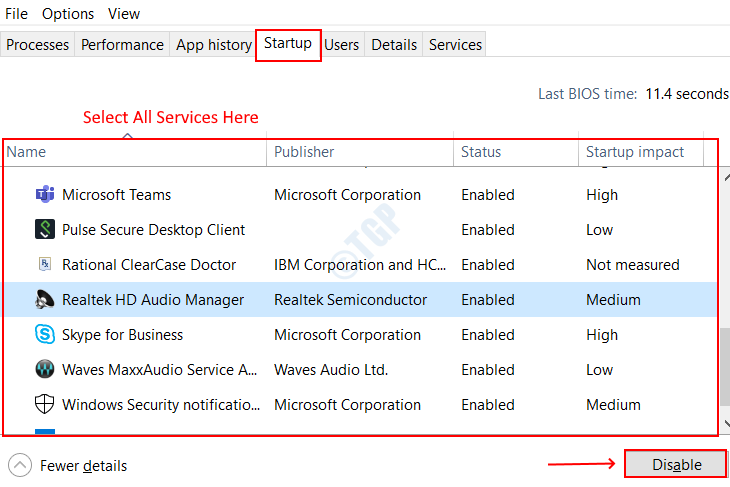Sort list by Status column header

[x=516, y=152]
